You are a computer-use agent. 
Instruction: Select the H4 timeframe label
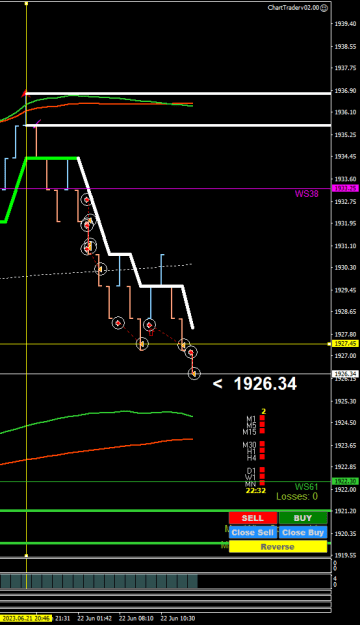click(x=251, y=458)
